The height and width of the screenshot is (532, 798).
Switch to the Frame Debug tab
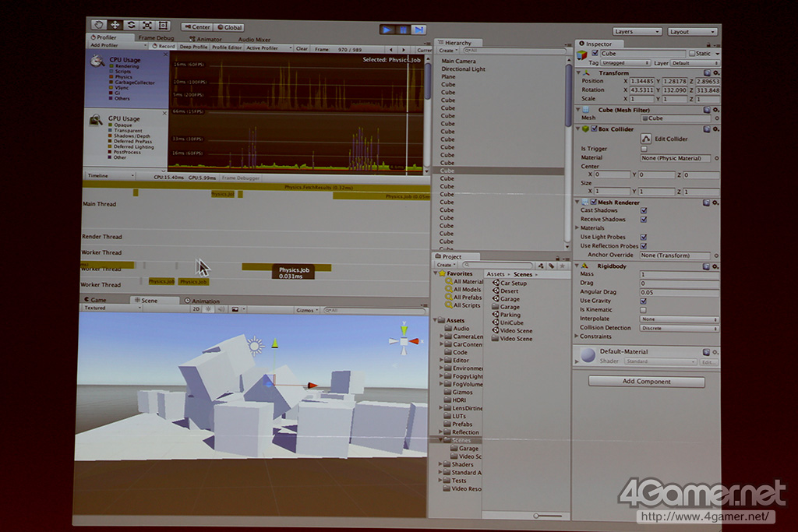156,37
